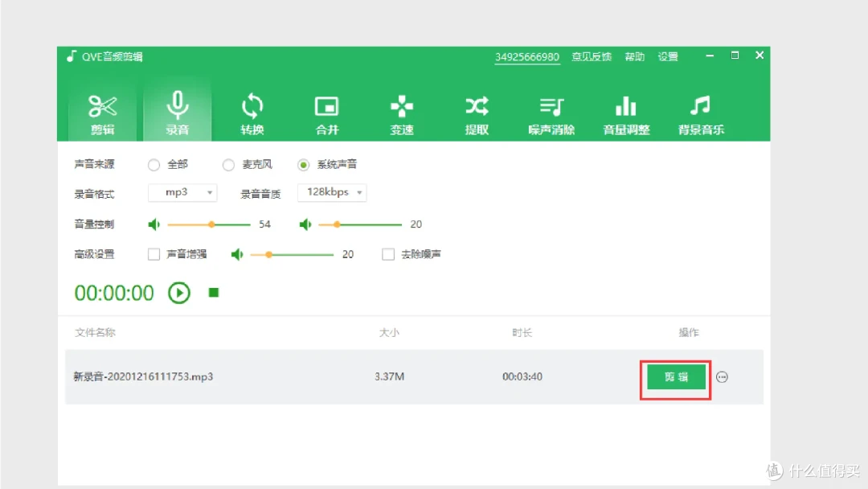The width and height of the screenshot is (868, 489).
Task: Click the 声音增强 level slider
Action: coord(292,254)
